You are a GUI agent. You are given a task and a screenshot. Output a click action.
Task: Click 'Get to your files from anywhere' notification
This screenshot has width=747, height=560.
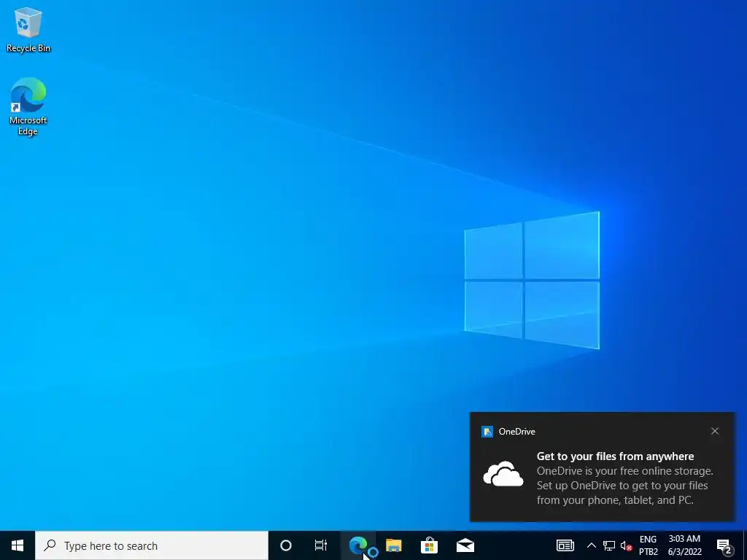point(615,456)
